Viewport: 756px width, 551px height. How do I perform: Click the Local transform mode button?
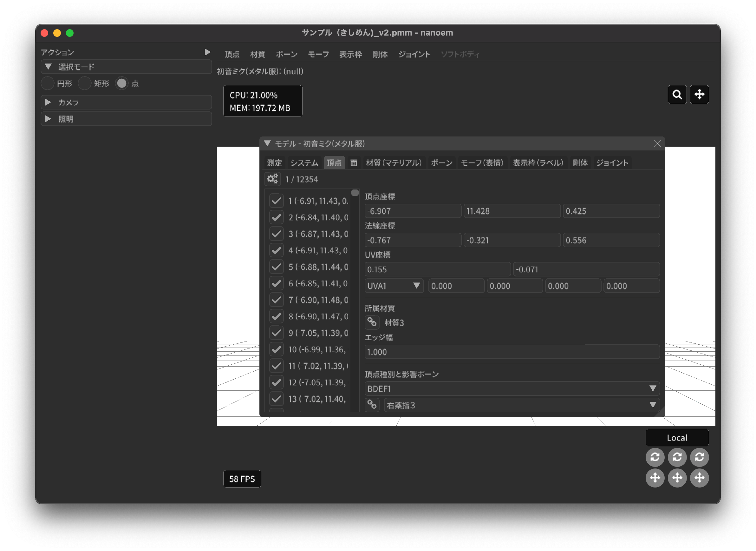pos(677,438)
